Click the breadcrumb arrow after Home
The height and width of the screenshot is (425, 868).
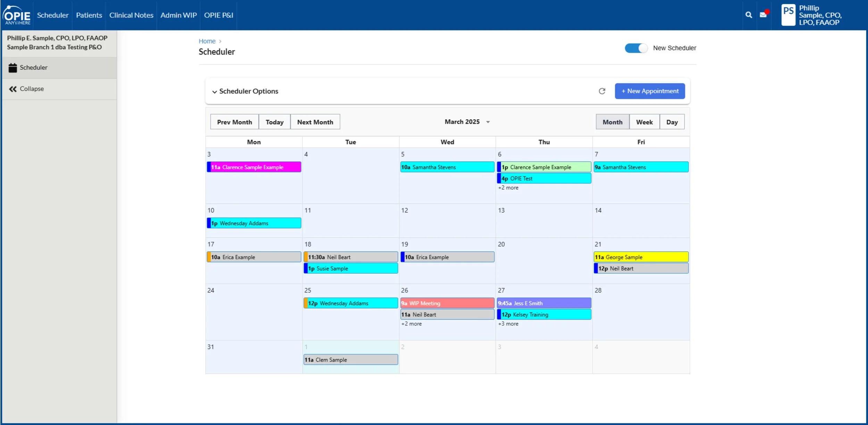pos(220,41)
